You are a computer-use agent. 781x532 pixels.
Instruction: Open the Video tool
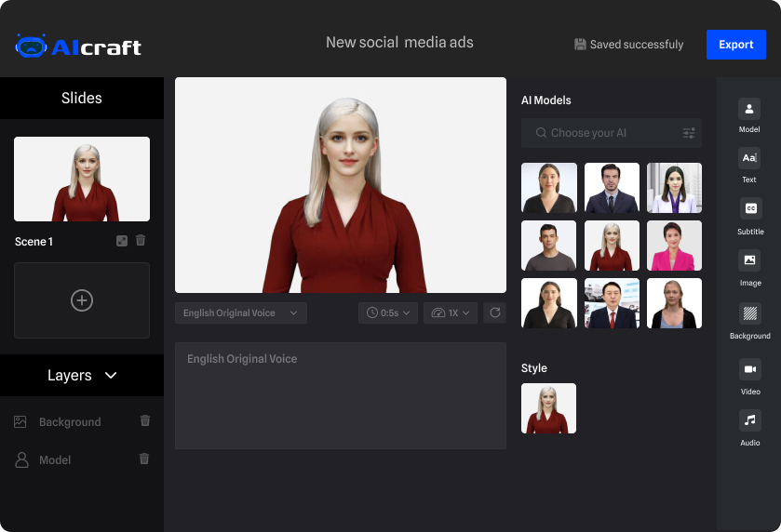pos(749,369)
